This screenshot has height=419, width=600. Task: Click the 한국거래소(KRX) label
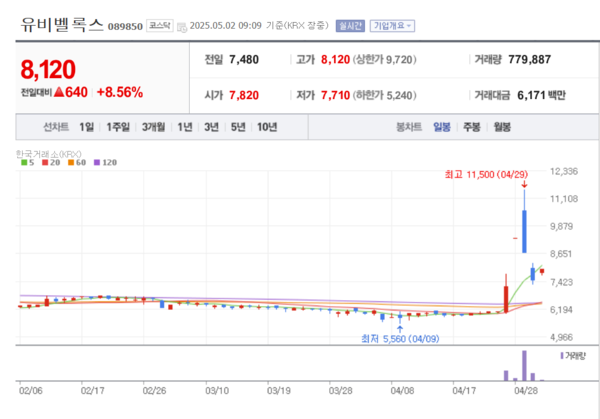tap(49, 154)
